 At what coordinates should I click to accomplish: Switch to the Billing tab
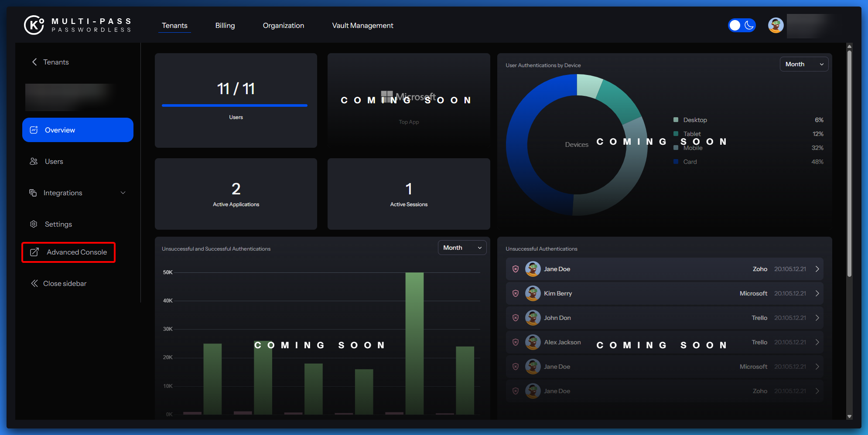click(225, 25)
